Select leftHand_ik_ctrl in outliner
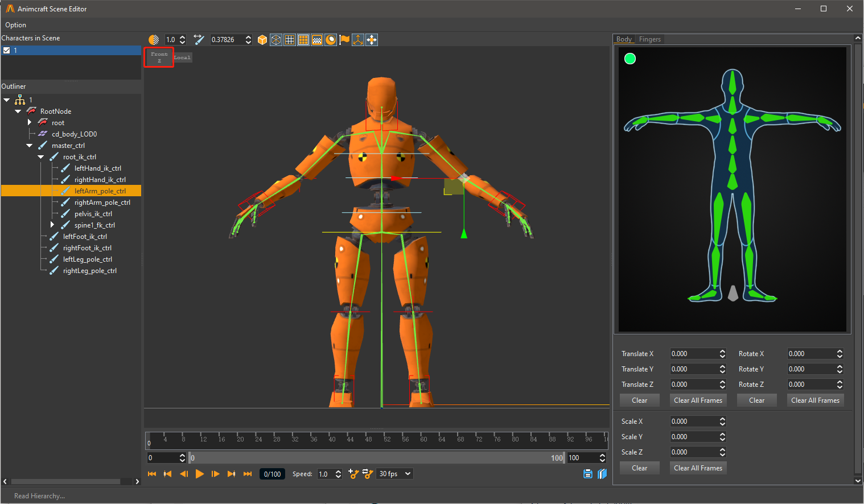This screenshot has height=504, width=864. [97, 168]
